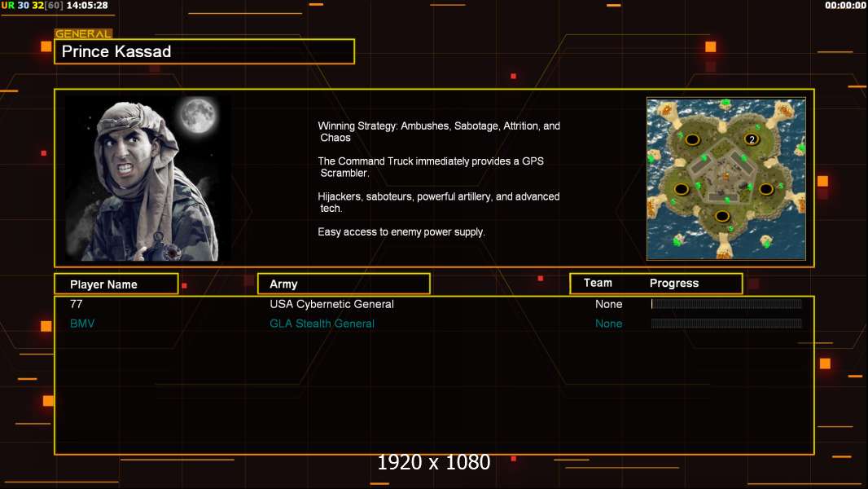
Task: Click the UR 30 32 FPS counter
Action: click(32, 6)
